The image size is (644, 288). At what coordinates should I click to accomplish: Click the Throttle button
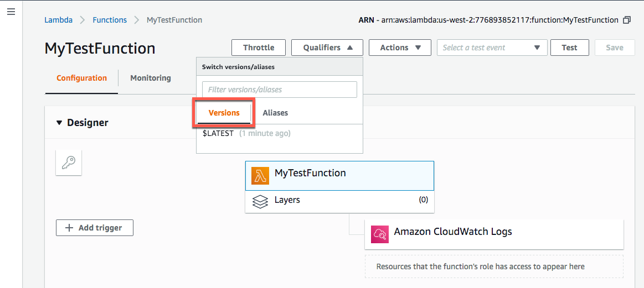point(259,48)
